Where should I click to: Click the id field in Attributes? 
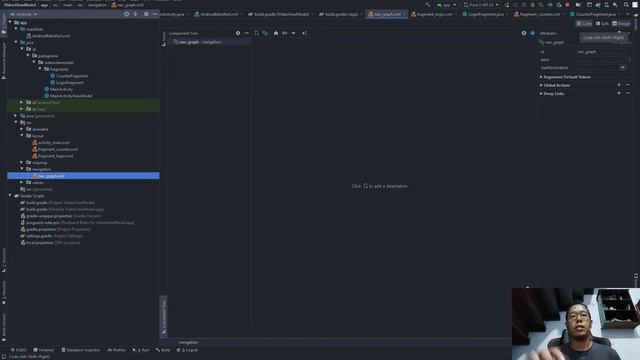[x=602, y=52]
